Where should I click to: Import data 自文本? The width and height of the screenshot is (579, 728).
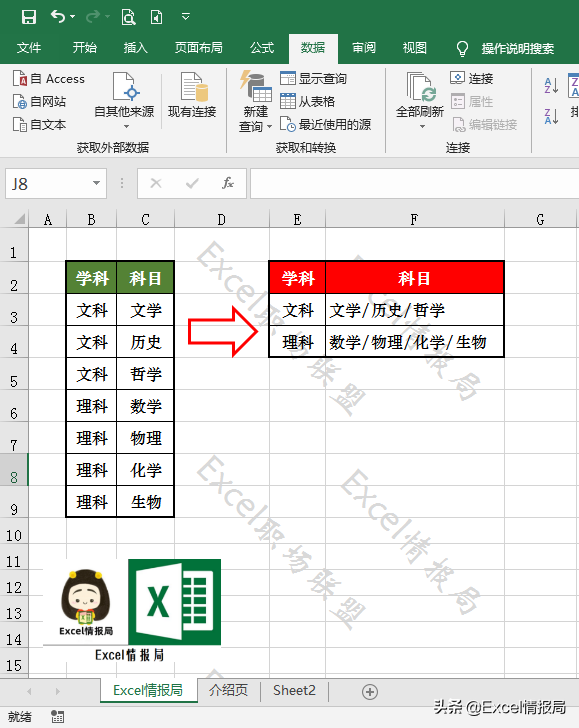(x=39, y=124)
